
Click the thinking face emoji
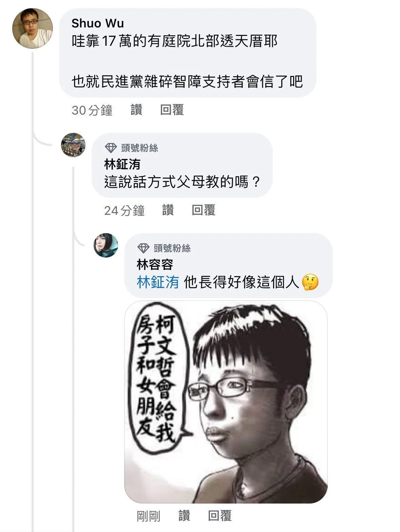310,282
